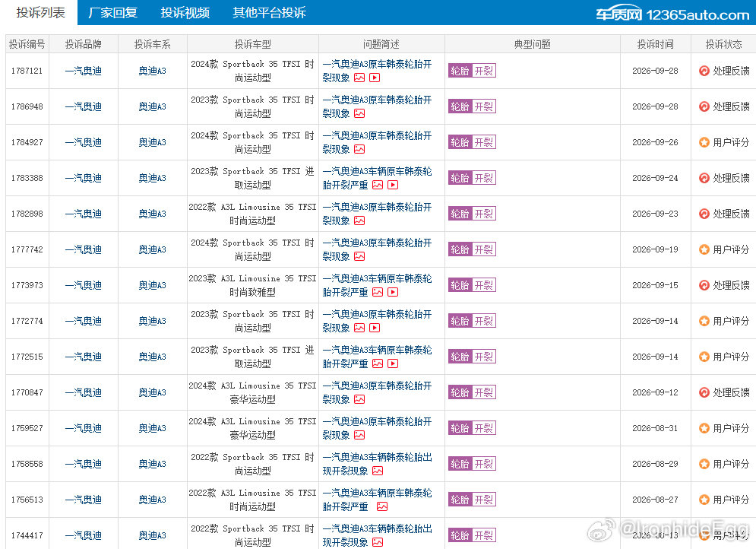This screenshot has width=756, height=549.
Task: Play video icon in complaint 1772515 row
Action: click(393, 363)
